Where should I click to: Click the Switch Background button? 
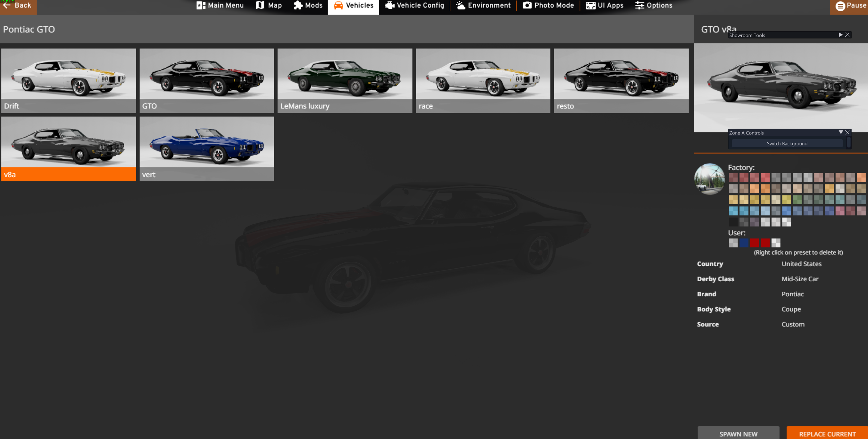coord(787,143)
